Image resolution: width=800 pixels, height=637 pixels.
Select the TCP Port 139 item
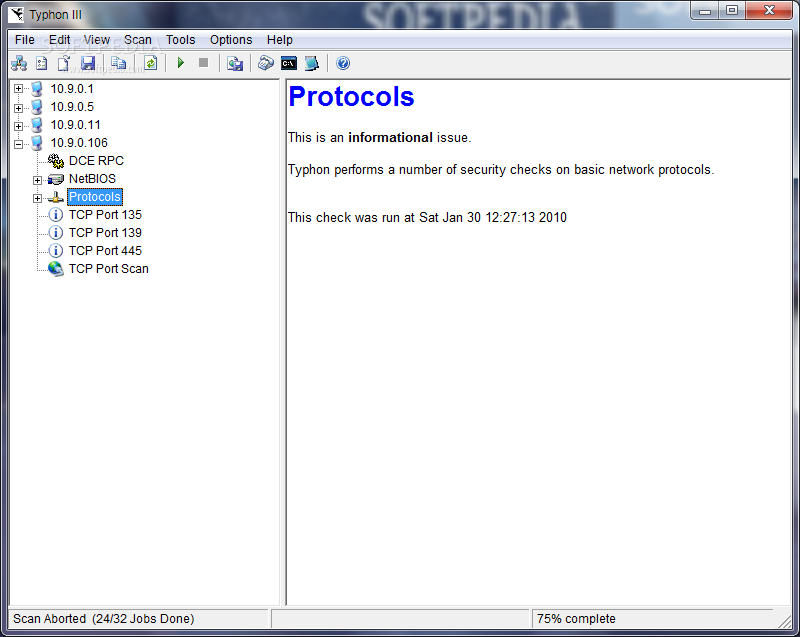point(105,233)
